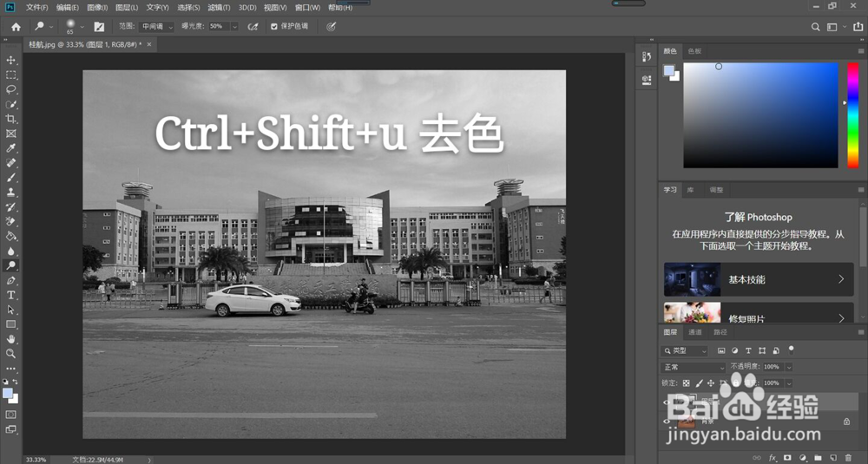Pick a color in the color field
The height and width of the screenshot is (464, 868).
(x=760, y=115)
